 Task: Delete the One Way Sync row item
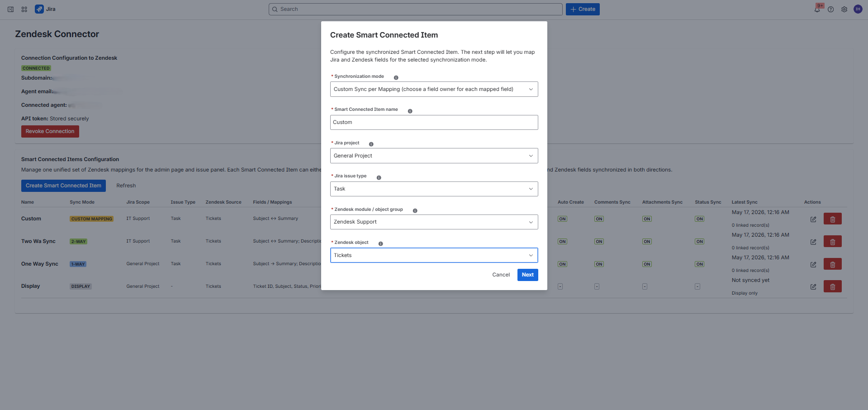(832, 264)
